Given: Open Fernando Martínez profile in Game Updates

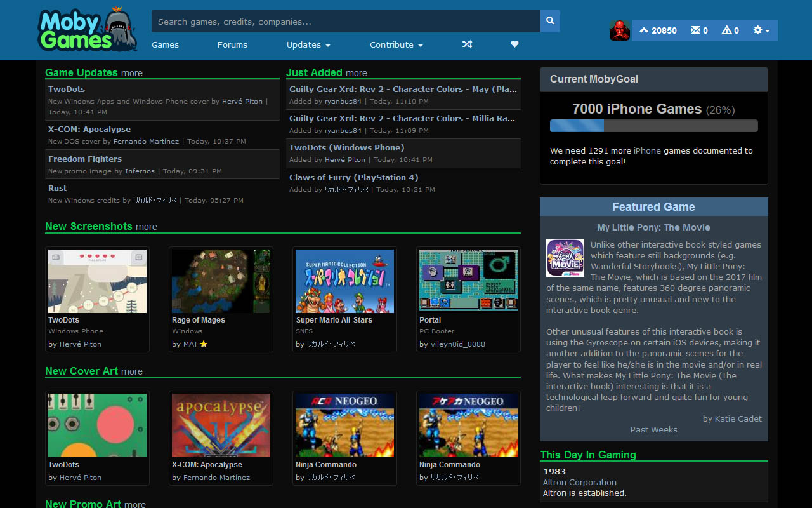Looking at the screenshot, I should coord(146,141).
